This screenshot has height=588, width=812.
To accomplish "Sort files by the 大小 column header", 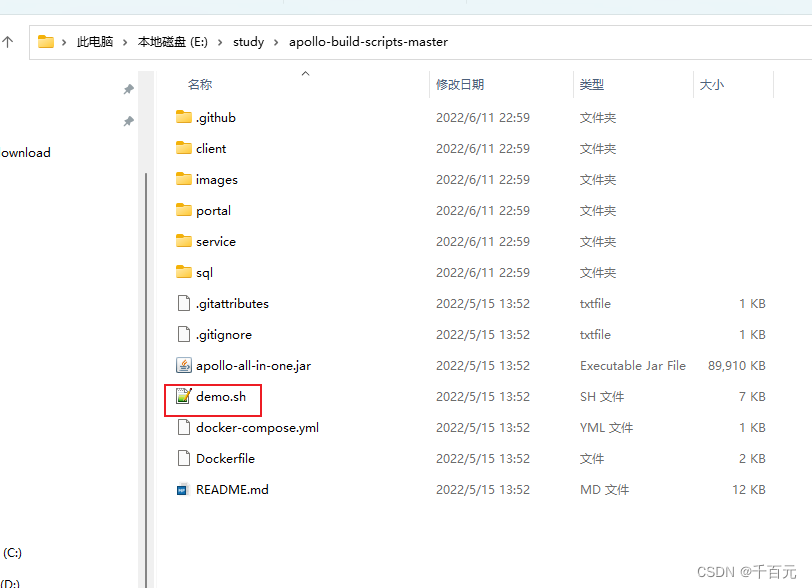I will pos(712,85).
